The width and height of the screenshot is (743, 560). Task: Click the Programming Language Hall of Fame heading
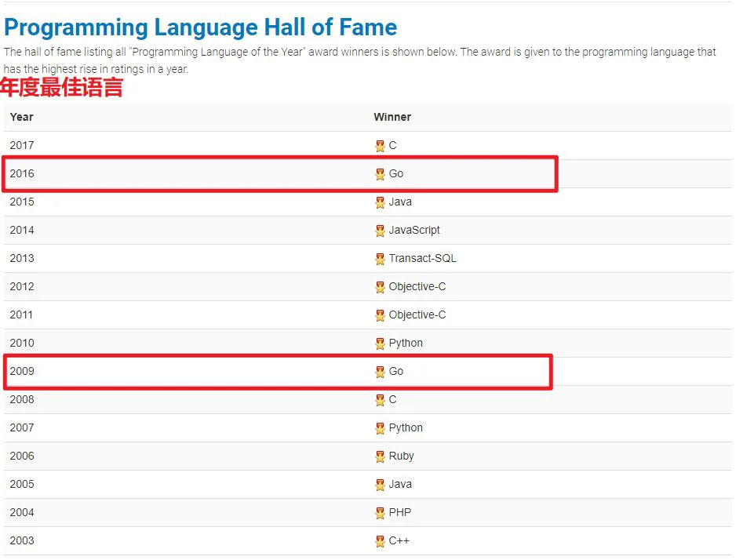click(201, 27)
